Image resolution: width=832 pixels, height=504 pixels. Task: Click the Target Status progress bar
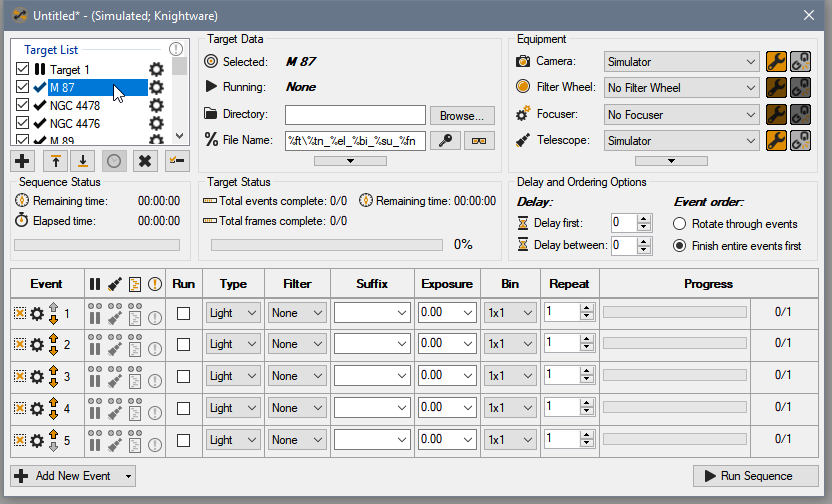coord(327,245)
